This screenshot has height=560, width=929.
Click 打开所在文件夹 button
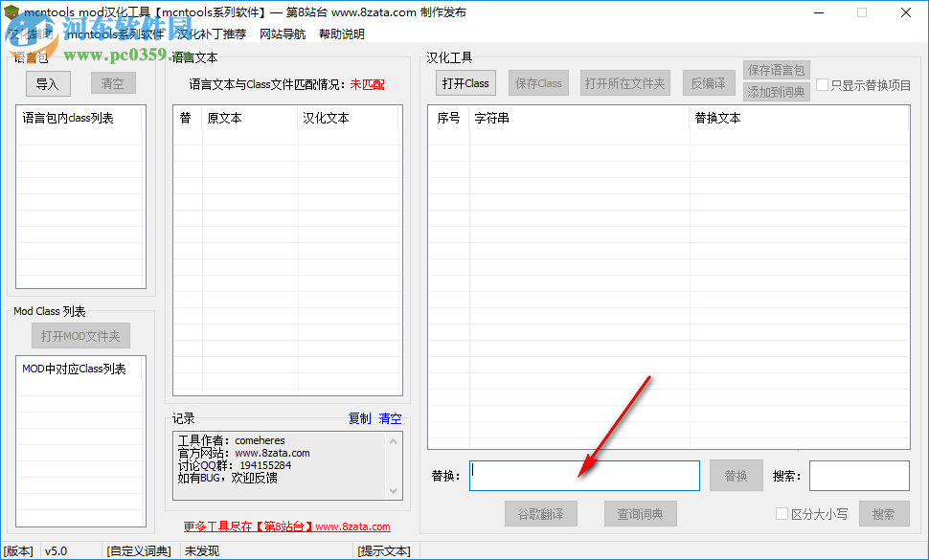click(627, 82)
